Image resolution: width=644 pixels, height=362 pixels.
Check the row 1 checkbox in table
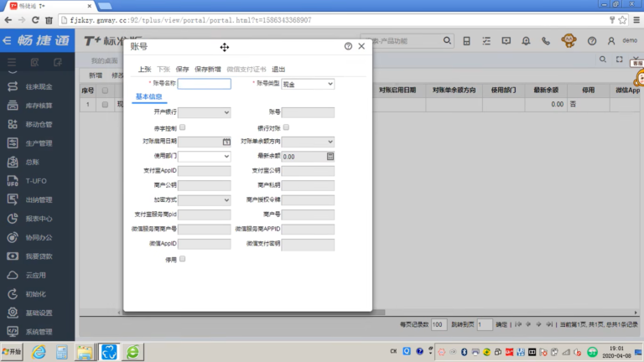[x=105, y=105]
